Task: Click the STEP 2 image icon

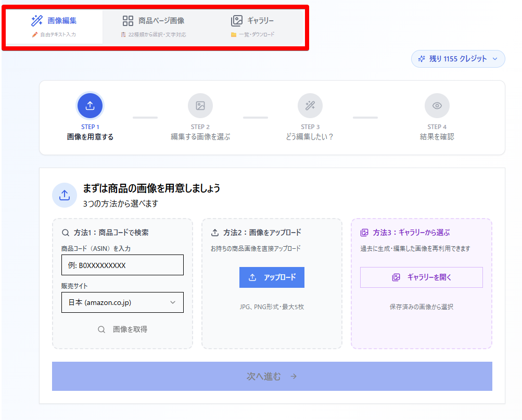Action: click(x=200, y=106)
